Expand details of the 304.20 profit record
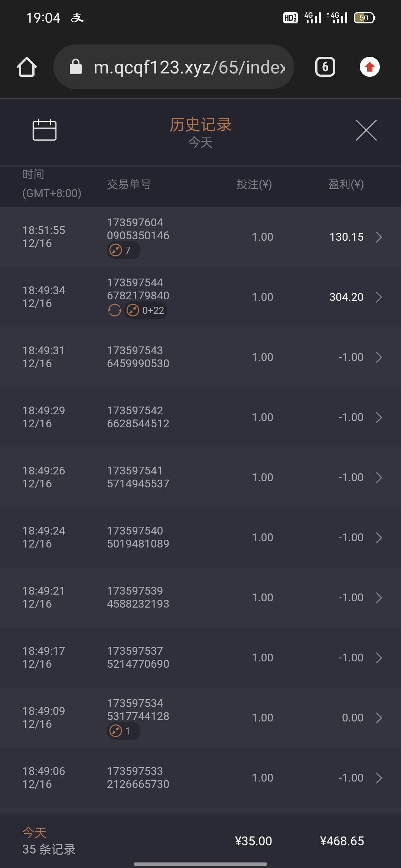The height and width of the screenshot is (868, 401). [379, 297]
